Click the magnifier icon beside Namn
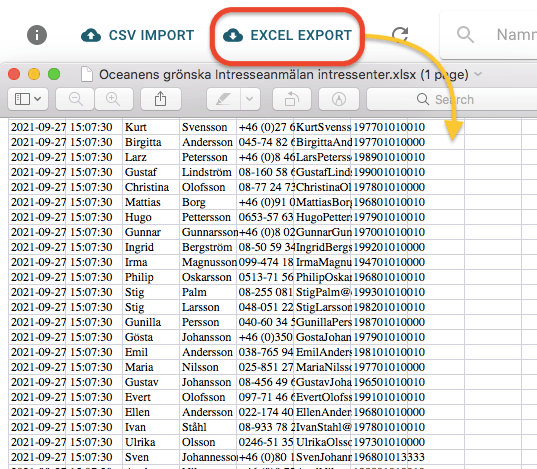Image resolution: width=537 pixels, height=469 pixels. [465, 35]
